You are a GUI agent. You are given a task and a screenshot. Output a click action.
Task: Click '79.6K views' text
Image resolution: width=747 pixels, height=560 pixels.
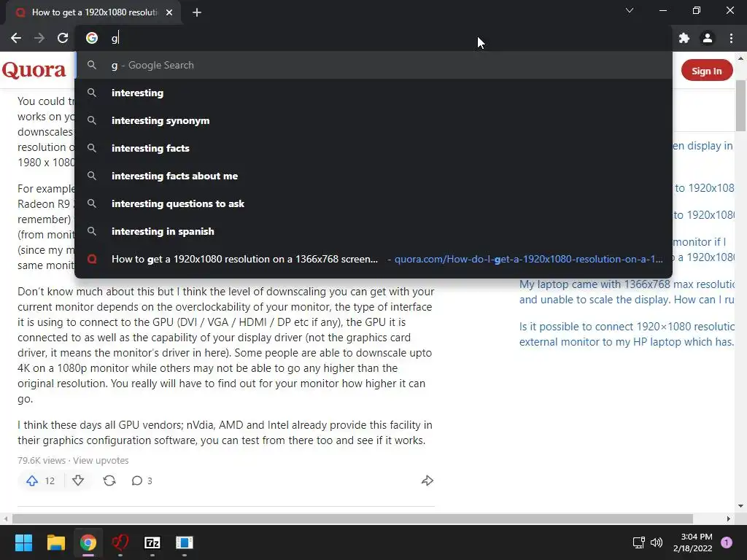(x=42, y=461)
